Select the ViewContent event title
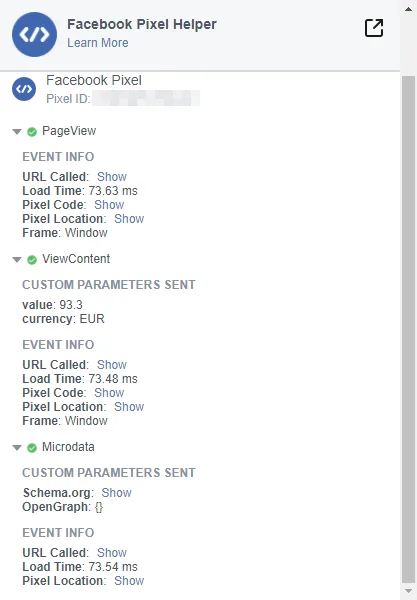This screenshot has width=417, height=600. click(76, 259)
